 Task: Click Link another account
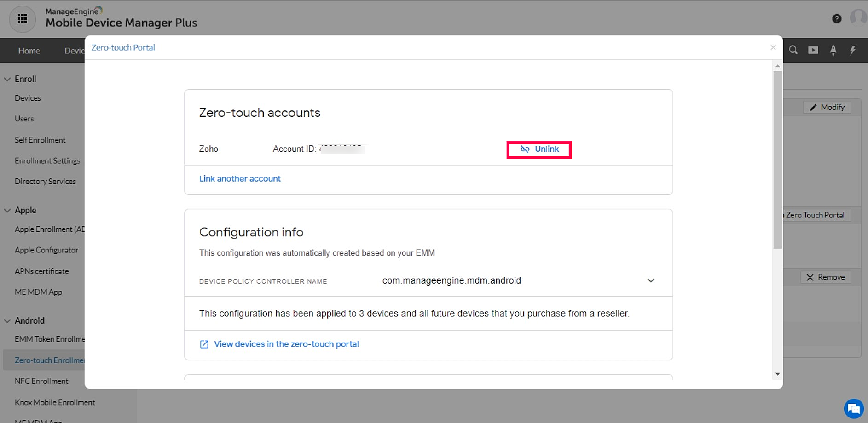tap(240, 179)
